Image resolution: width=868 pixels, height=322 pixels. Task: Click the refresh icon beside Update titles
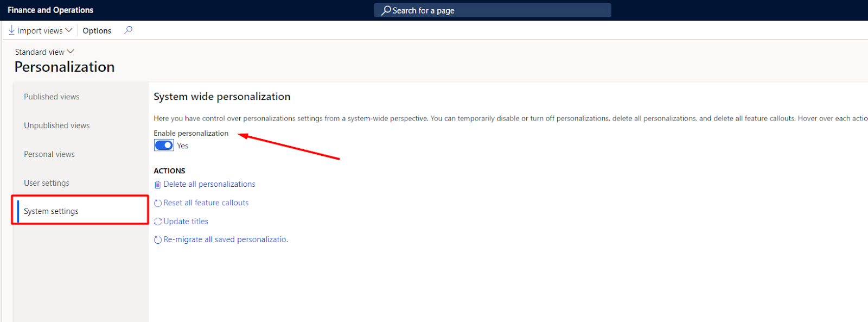(x=158, y=222)
